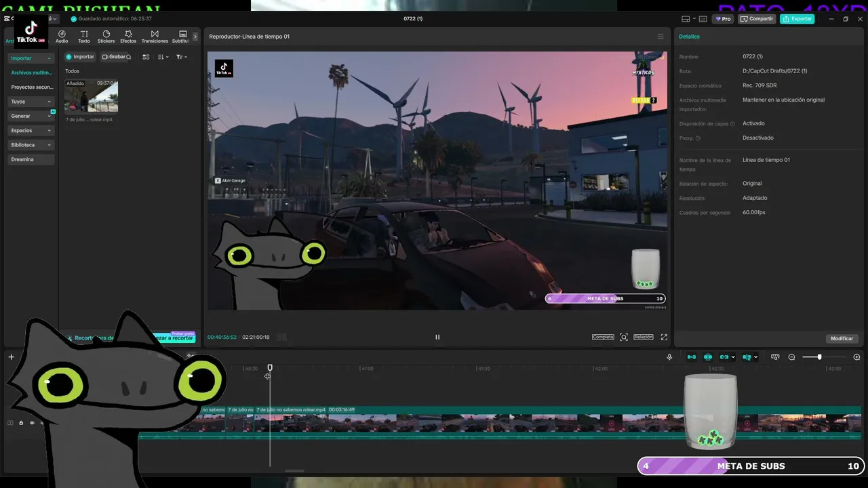
Task: Click the plus icon at the timeline's left edge
Action: [x=11, y=357]
